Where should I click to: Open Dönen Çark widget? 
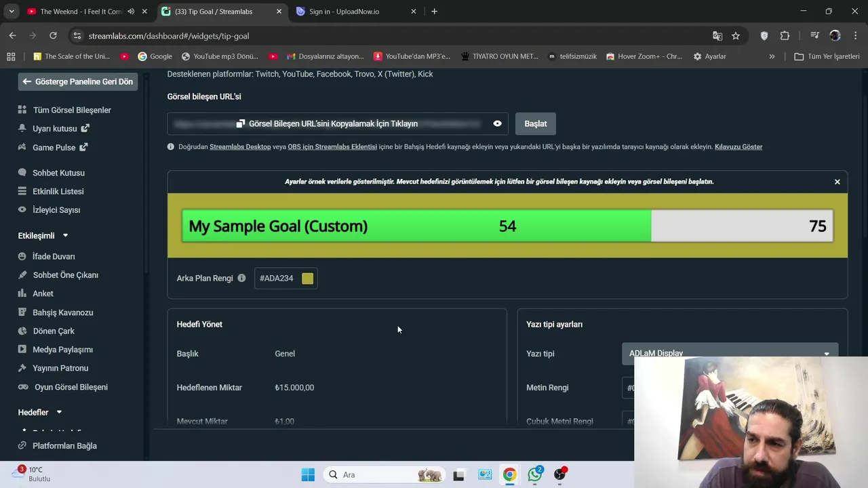(x=54, y=331)
